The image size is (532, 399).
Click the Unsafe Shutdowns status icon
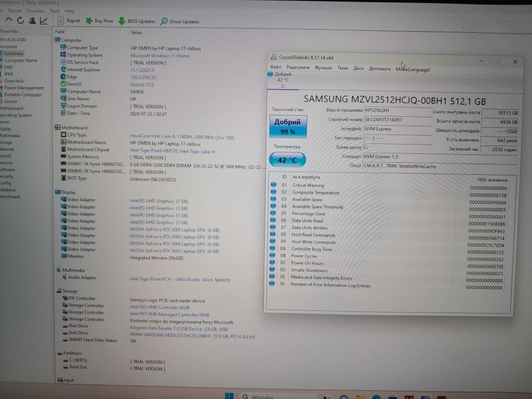point(272,269)
